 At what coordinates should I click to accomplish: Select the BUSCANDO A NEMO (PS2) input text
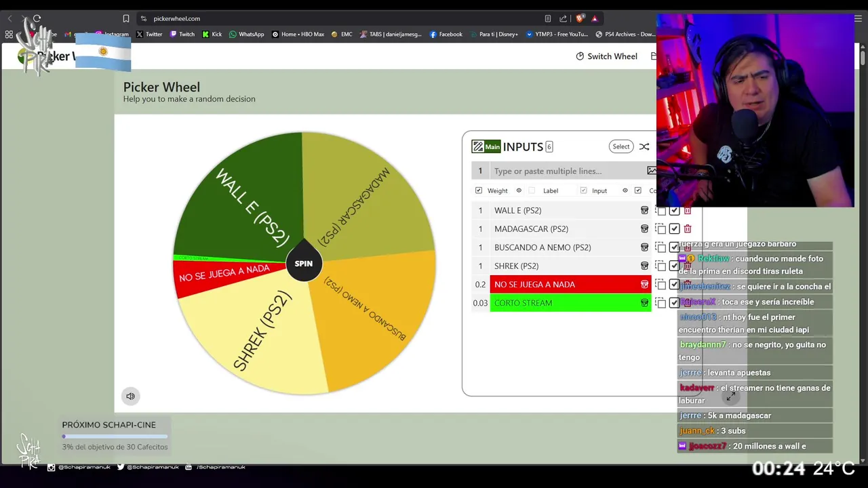coord(542,247)
